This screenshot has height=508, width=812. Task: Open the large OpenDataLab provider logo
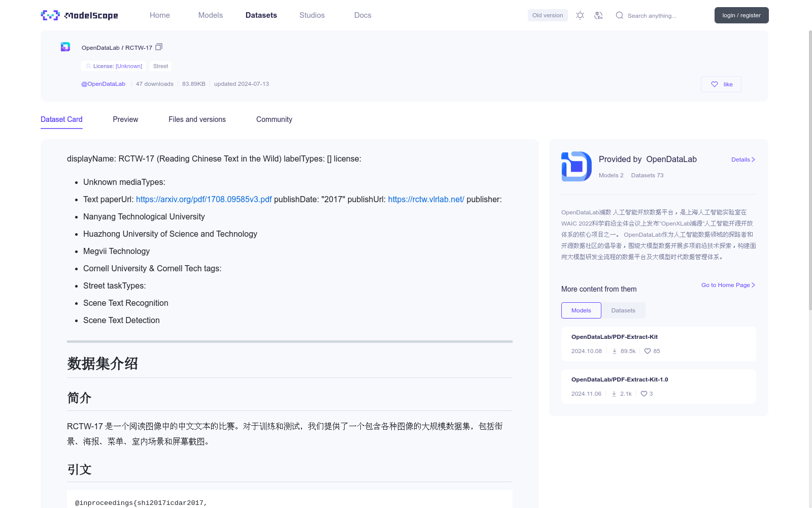coord(577,166)
